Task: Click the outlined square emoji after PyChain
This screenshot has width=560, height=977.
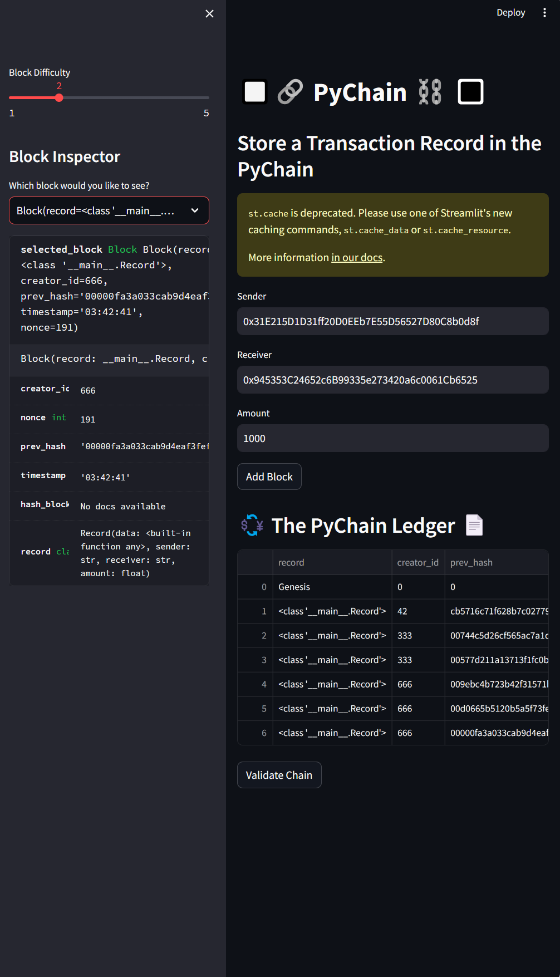Action: pyautogui.click(x=470, y=92)
